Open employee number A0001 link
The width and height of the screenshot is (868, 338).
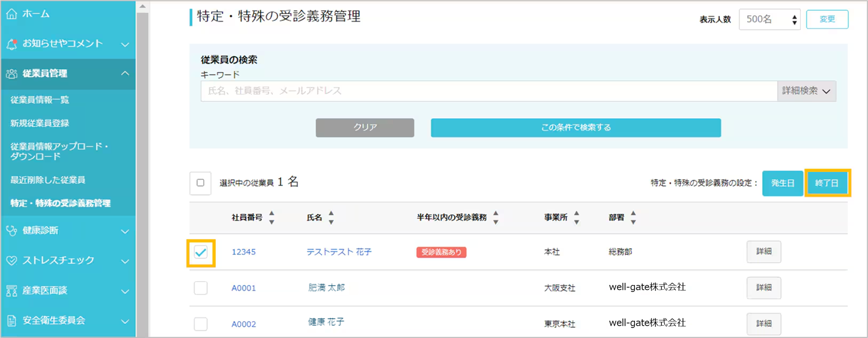click(x=243, y=288)
